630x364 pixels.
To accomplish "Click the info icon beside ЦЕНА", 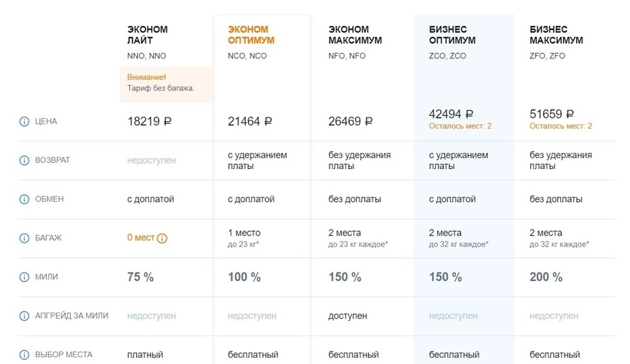I will 24,121.
